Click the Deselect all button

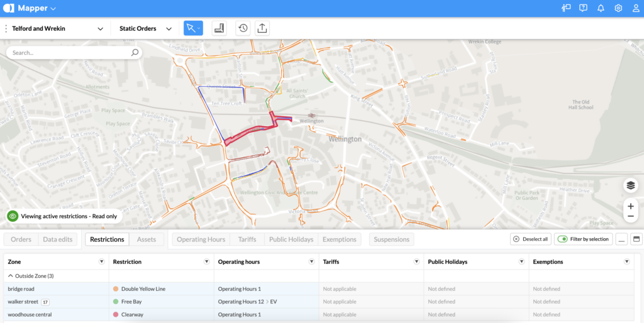(530, 239)
